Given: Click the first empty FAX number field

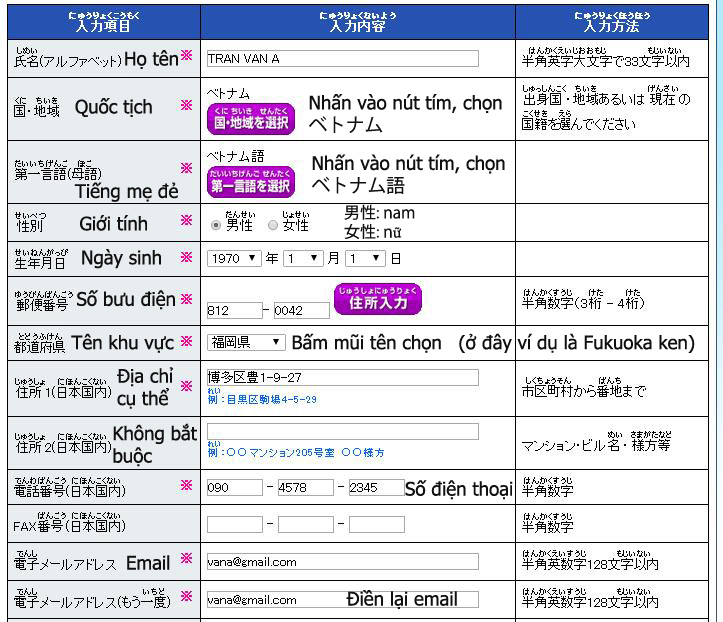Looking at the screenshot, I should click(x=235, y=524).
